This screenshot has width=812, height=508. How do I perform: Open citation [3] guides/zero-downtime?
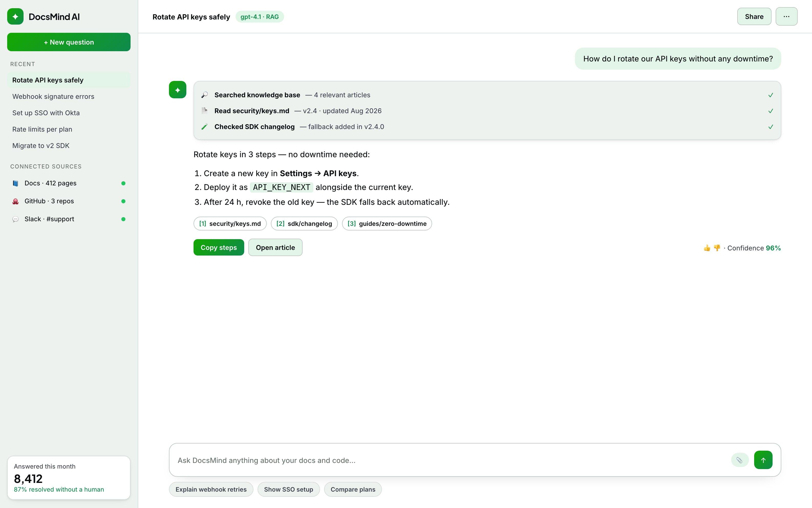pos(387,224)
